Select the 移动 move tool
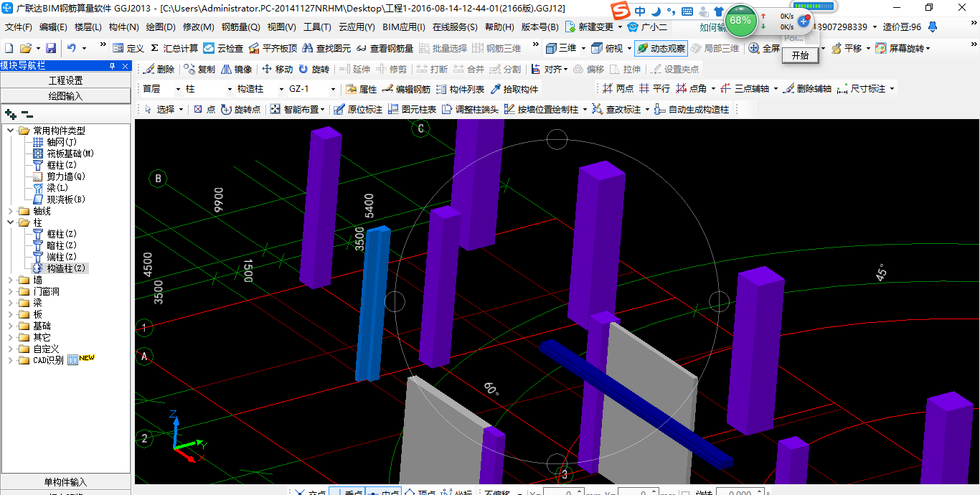The width and height of the screenshot is (980, 495). [277, 69]
